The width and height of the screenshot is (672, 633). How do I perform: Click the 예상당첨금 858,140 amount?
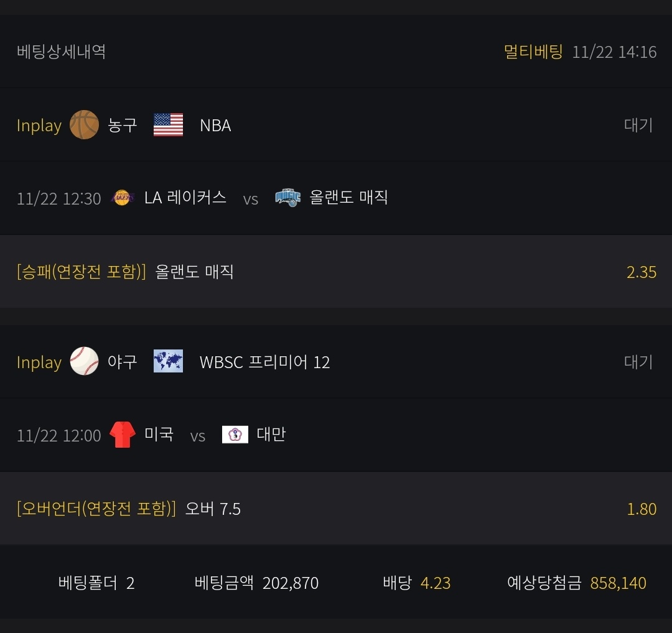pyautogui.click(x=618, y=583)
